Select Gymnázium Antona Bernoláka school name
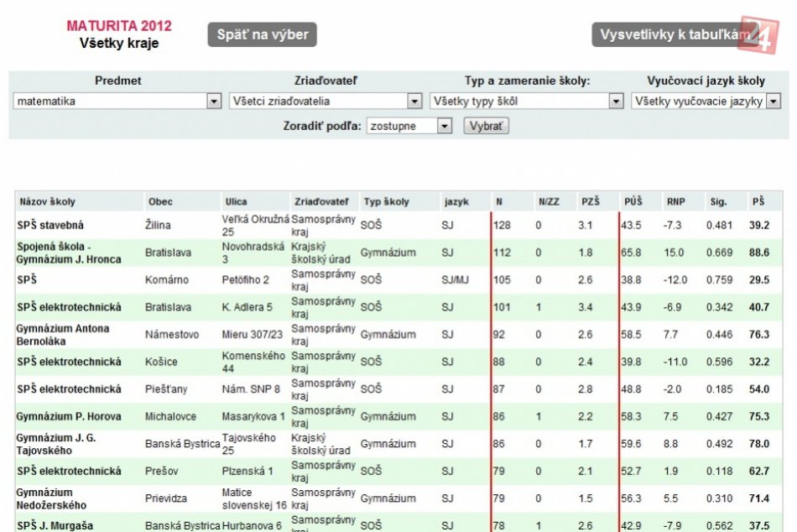Viewport: 797px width, 532px height. [62, 334]
